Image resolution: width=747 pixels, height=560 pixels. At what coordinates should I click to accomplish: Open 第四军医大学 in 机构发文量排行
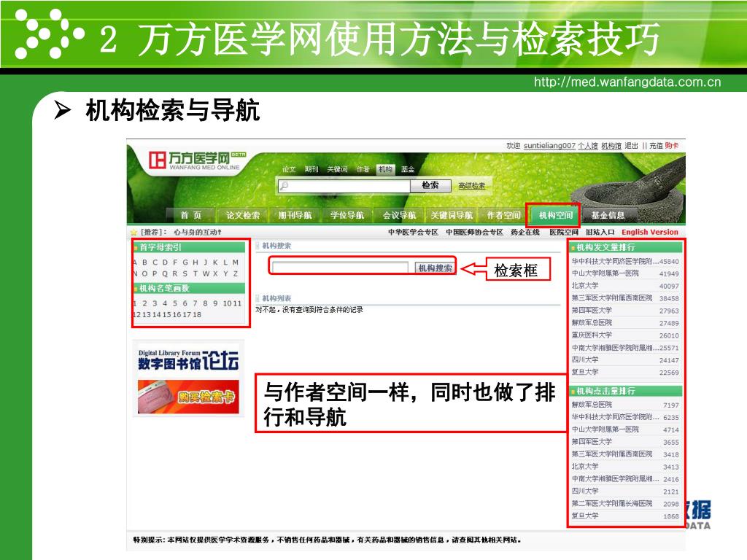coord(592,311)
